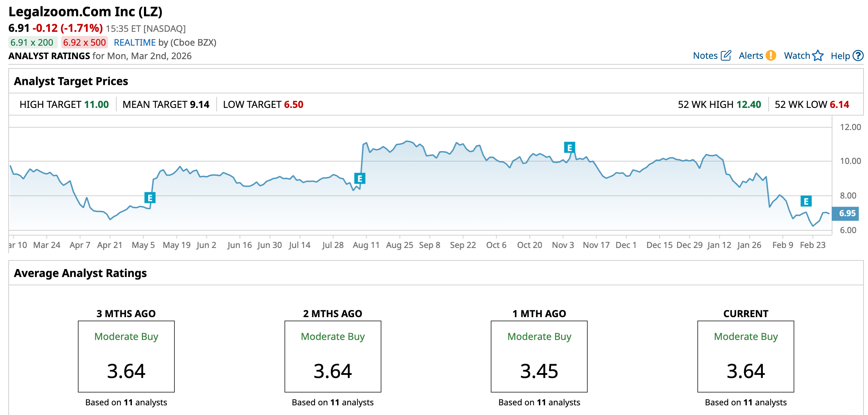
Task: Open the Help question mark icon
Action: [x=858, y=56]
